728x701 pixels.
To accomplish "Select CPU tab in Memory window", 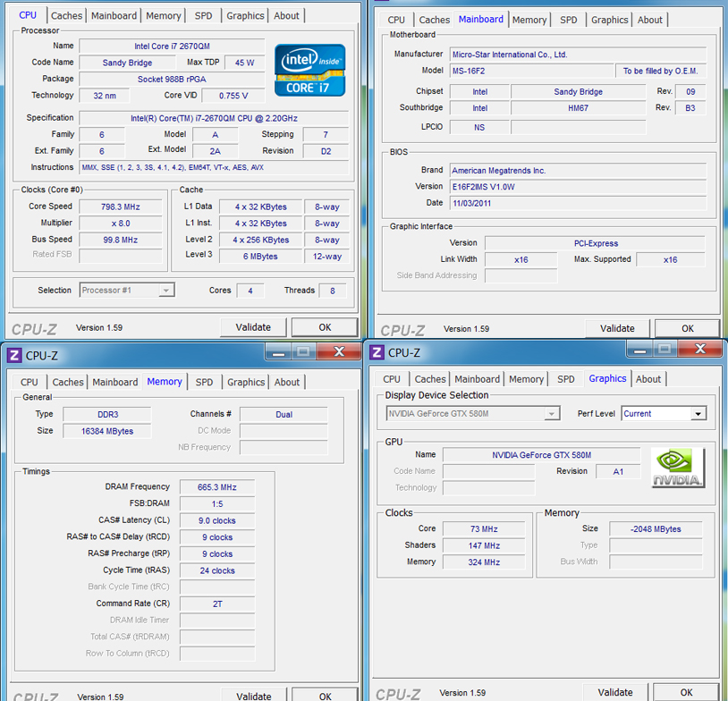I will click(x=29, y=382).
